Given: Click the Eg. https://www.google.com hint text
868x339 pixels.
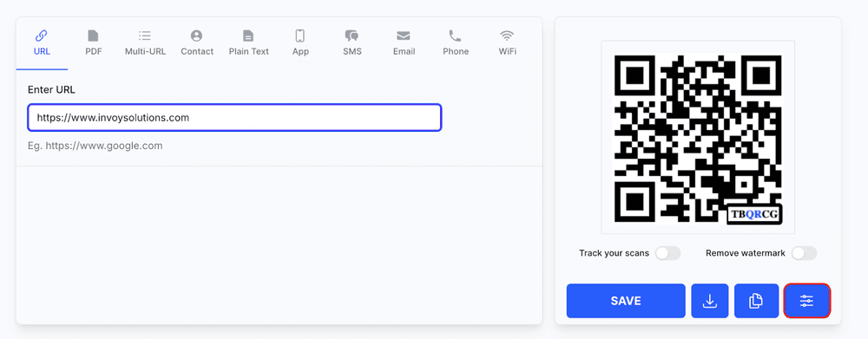Looking at the screenshot, I should pos(95,146).
